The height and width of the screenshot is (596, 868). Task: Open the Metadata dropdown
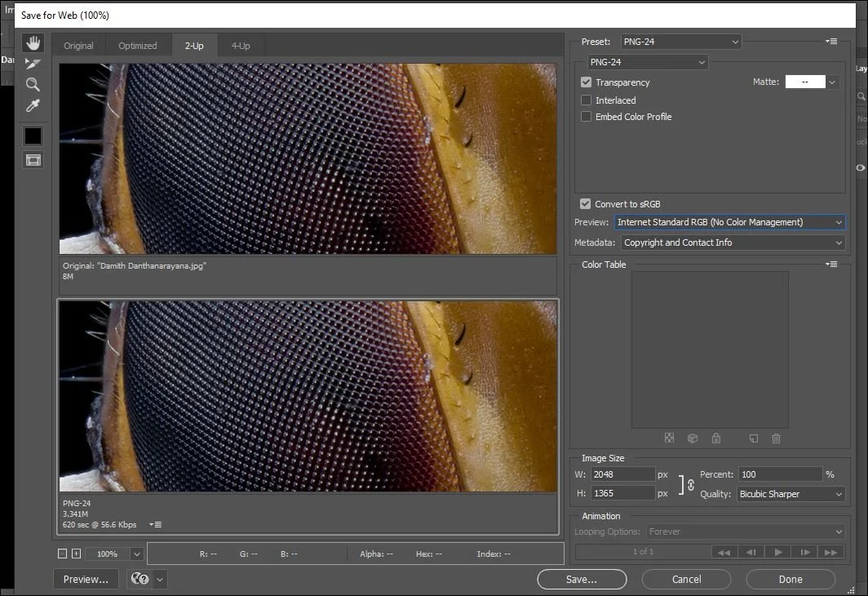coord(732,242)
